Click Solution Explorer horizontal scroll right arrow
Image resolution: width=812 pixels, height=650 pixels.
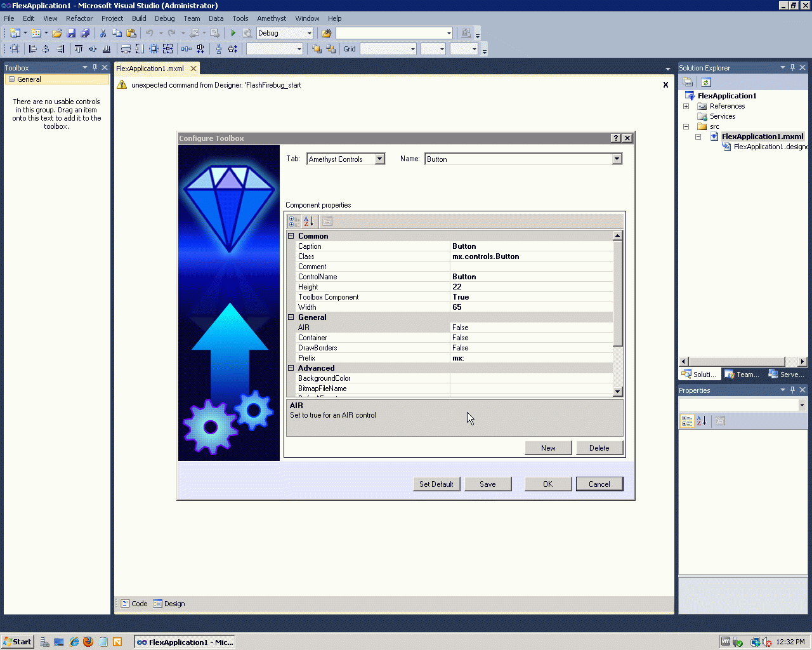[x=802, y=362]
